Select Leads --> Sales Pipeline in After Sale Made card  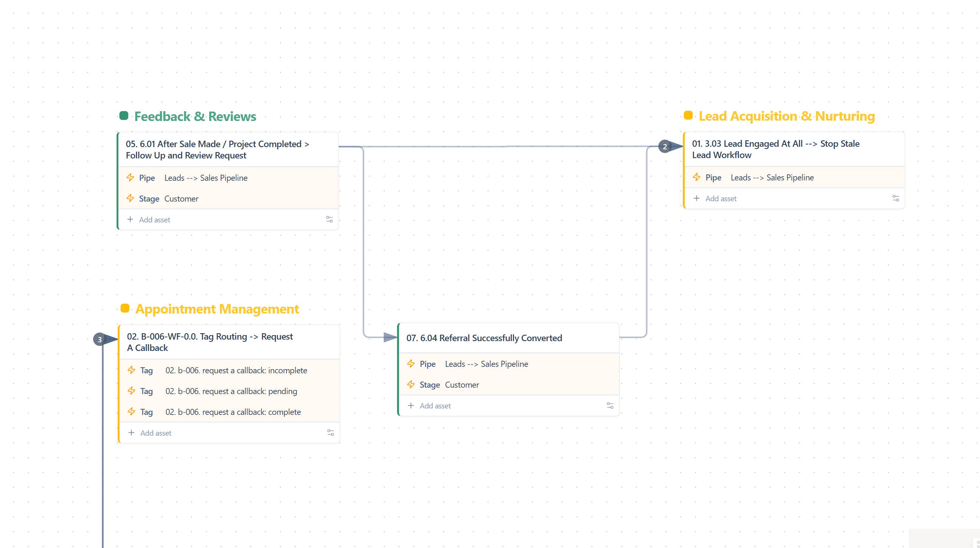click(206, 178)
